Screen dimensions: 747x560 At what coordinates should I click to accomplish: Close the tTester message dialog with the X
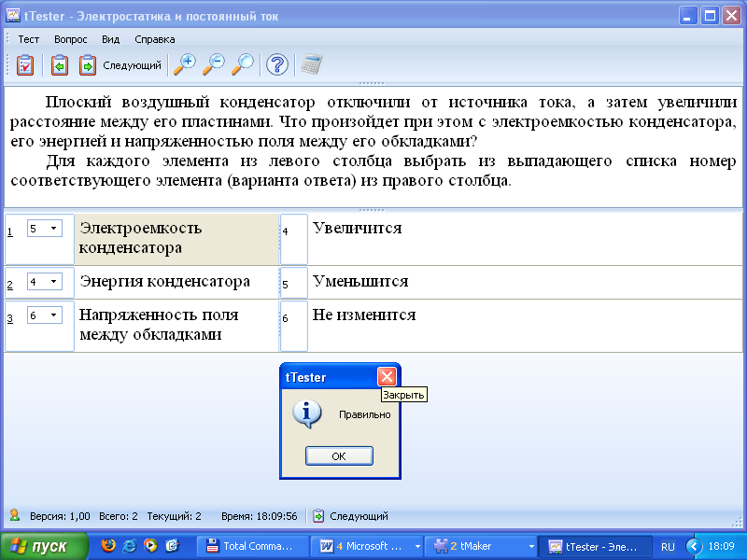(387, 377)
